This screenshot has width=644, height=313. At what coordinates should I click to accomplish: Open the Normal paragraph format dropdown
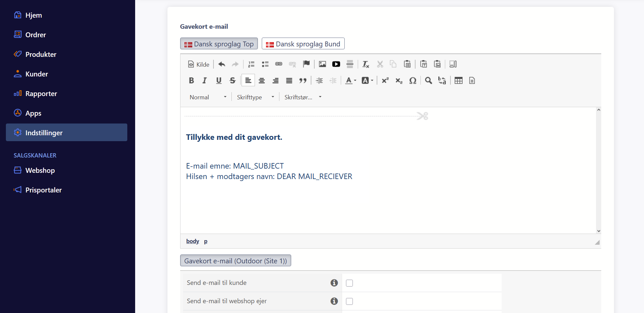coord(208,97)
